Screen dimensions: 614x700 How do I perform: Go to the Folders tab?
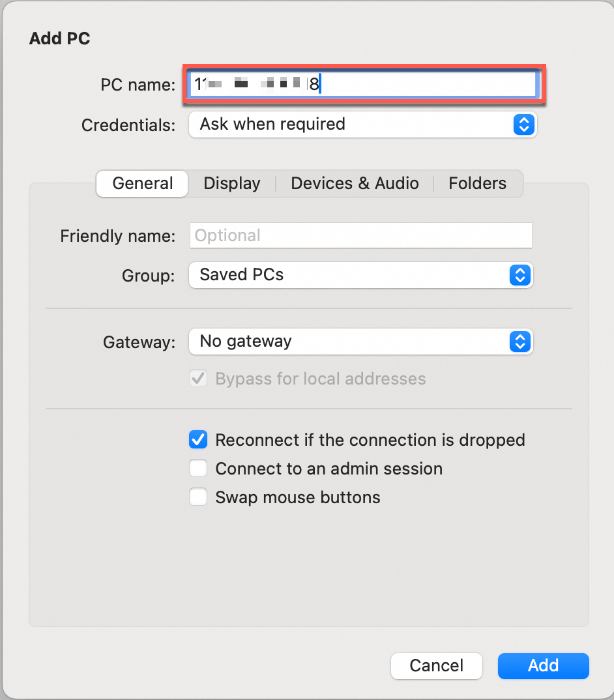[x=477, y=184]
